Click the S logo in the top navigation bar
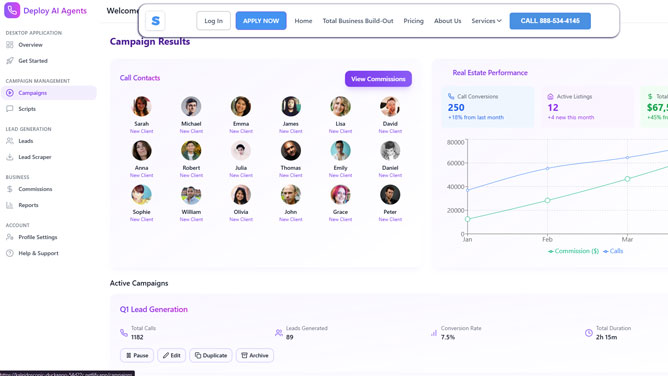The height and width of the screenshot is (376, 668). pyautogui.click(x=155, y=20)
